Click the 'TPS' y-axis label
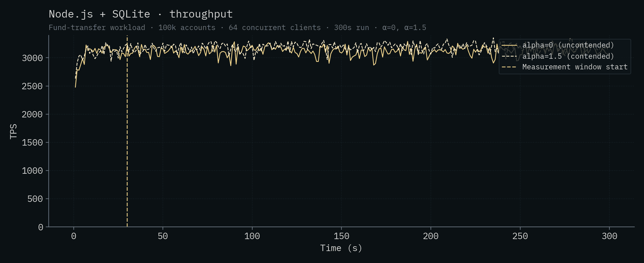Image resolution: width=644 pixels, height=263 pixels. click(13, 131)
